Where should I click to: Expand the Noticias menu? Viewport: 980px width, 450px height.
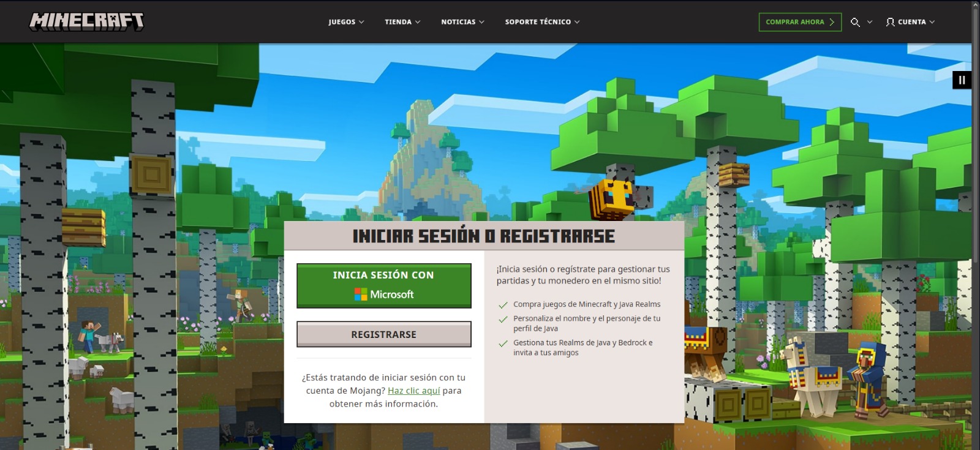click(x=462, y=22)
